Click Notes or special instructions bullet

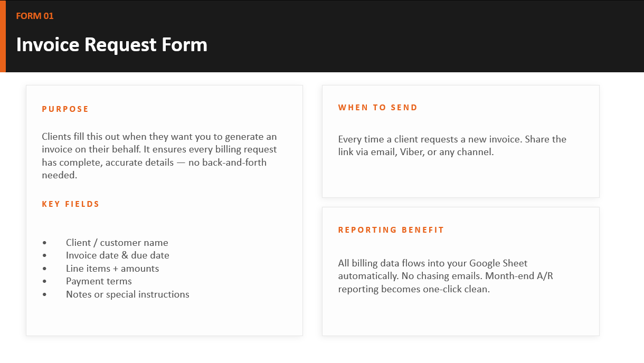(x=128, y=294)
